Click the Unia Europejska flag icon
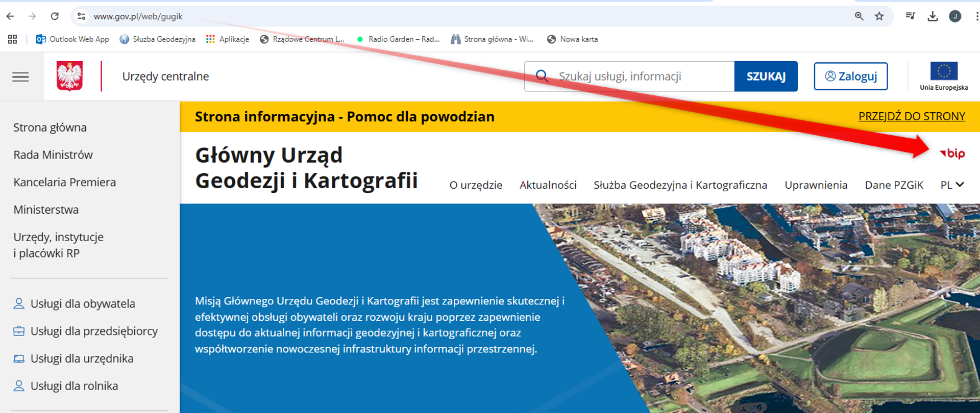The height and width of the screenshot is (413, 980). point(943,72)
